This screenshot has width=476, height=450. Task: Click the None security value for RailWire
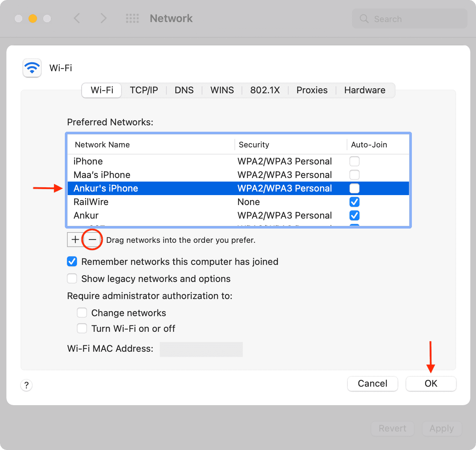[x=249, y=202]
